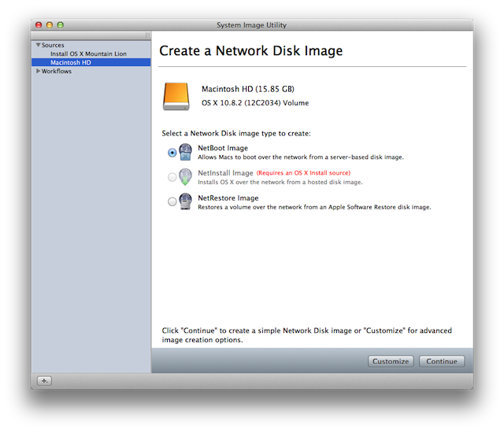Select the NetRestore Image radio button
The height and width of the screenshot is (432, 504).
point(172,202)
